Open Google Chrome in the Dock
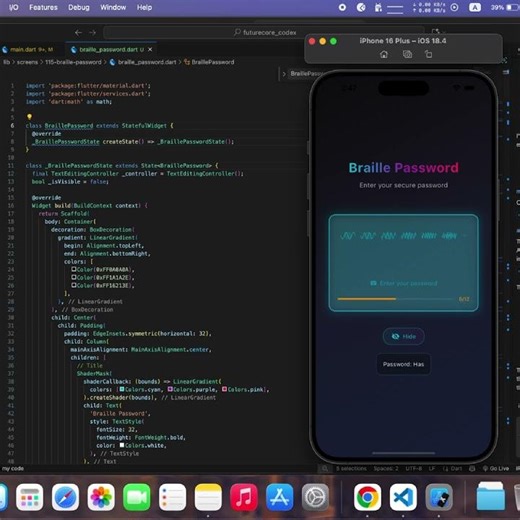This screenshot has height=520, width=520. [x=368, y=497]
